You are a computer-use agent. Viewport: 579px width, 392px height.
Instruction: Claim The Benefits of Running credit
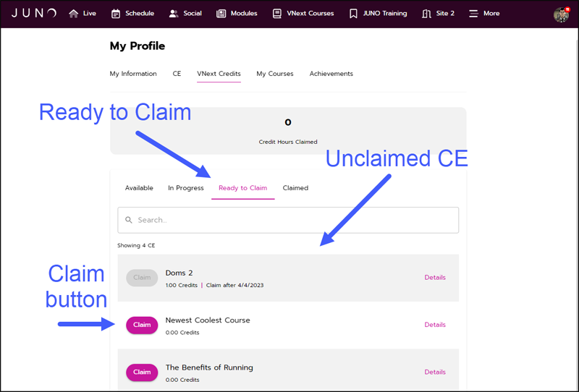pyautogui.click(x=142, y=372)
